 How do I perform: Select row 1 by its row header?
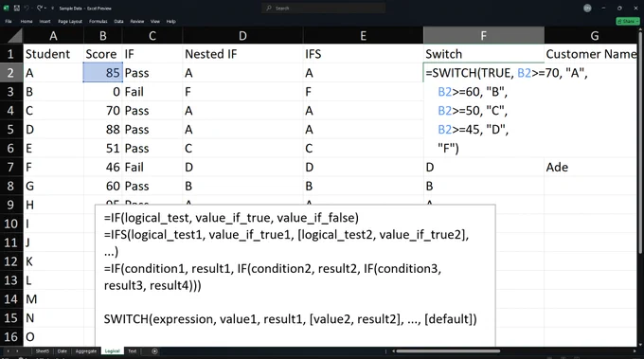pos(11,54)
